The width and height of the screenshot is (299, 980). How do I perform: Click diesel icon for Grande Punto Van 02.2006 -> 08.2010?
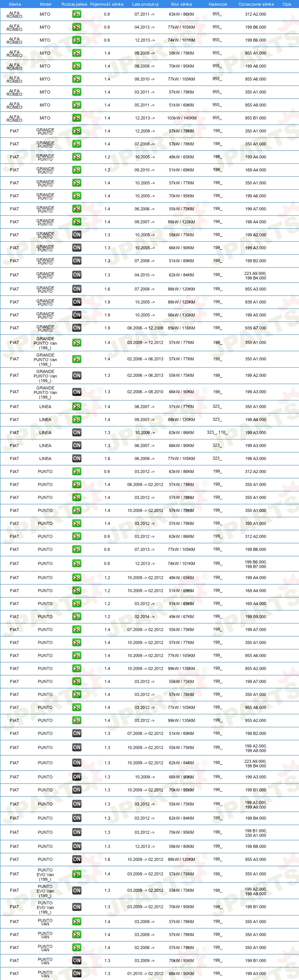pos(76,392)
